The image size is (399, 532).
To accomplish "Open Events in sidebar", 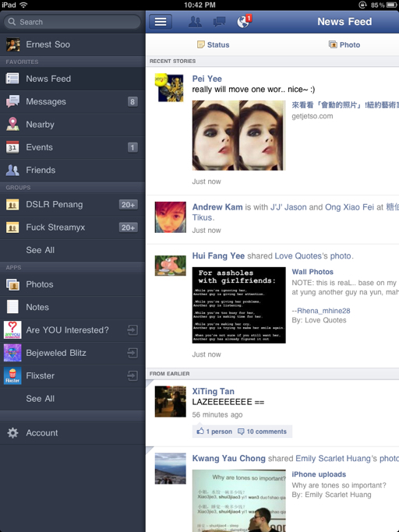I will click(72, 147).
